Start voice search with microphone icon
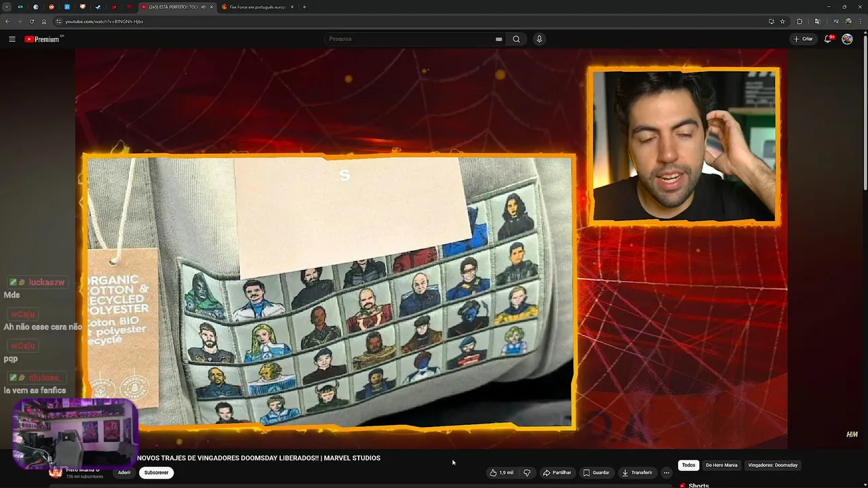 [x=539, y=39]
